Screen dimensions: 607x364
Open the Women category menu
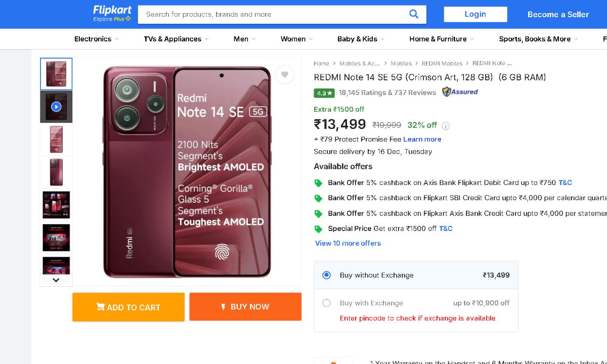[296, 39]
